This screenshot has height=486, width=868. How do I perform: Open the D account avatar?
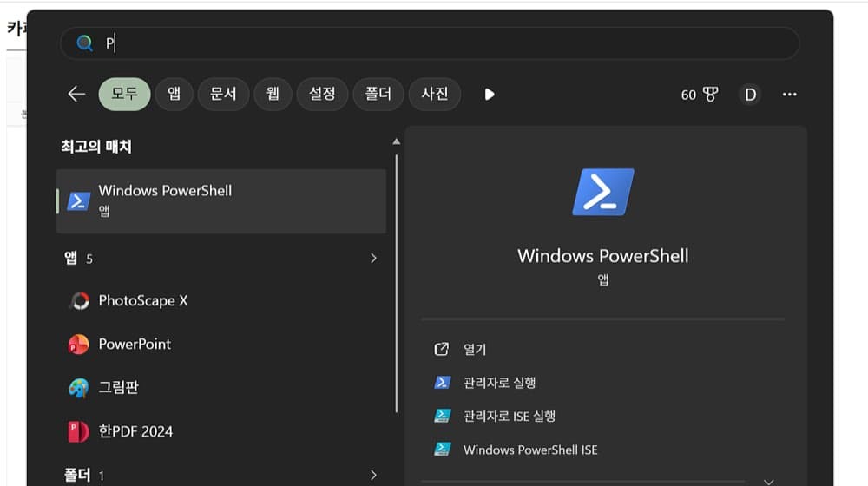[x=750, y=95]
